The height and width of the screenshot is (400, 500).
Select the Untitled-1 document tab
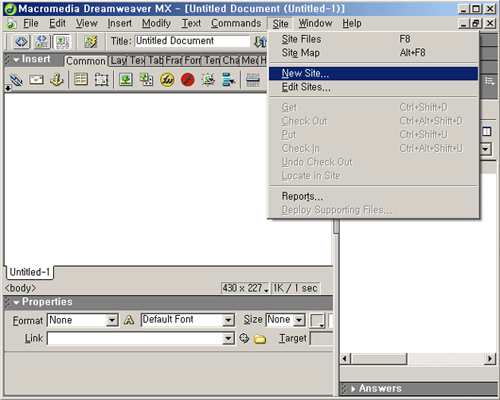click(30, 272)
